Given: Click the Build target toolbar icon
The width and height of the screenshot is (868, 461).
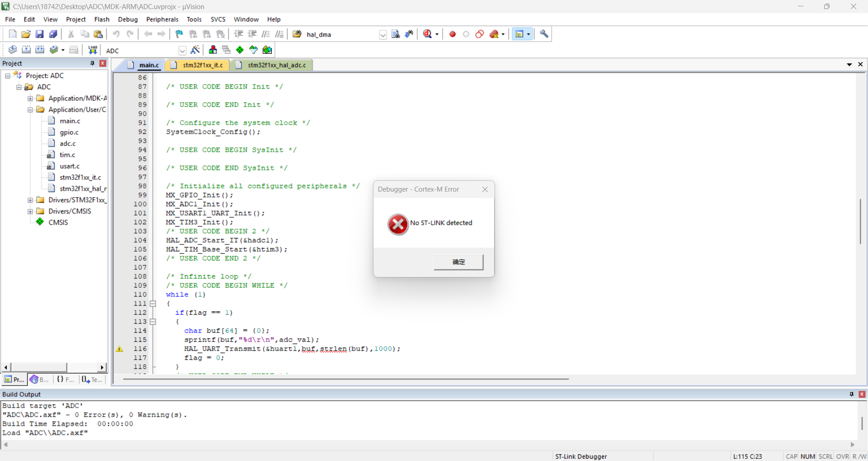Looking at the screenshot, I should (27, 50).
